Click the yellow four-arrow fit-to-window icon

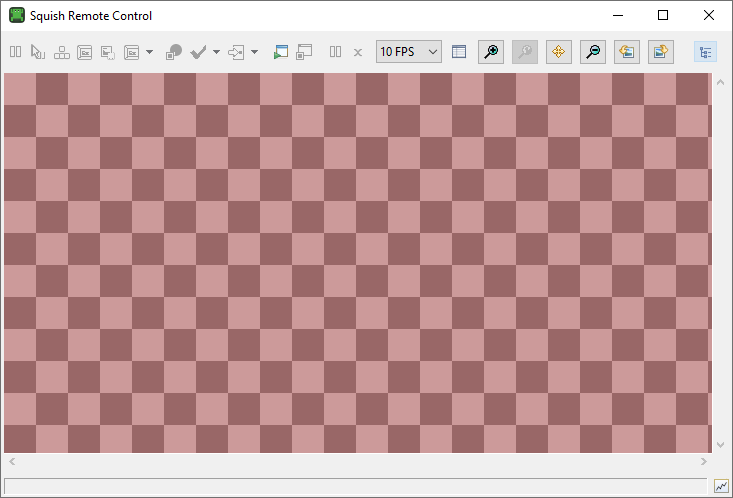(x=559, y=52)
